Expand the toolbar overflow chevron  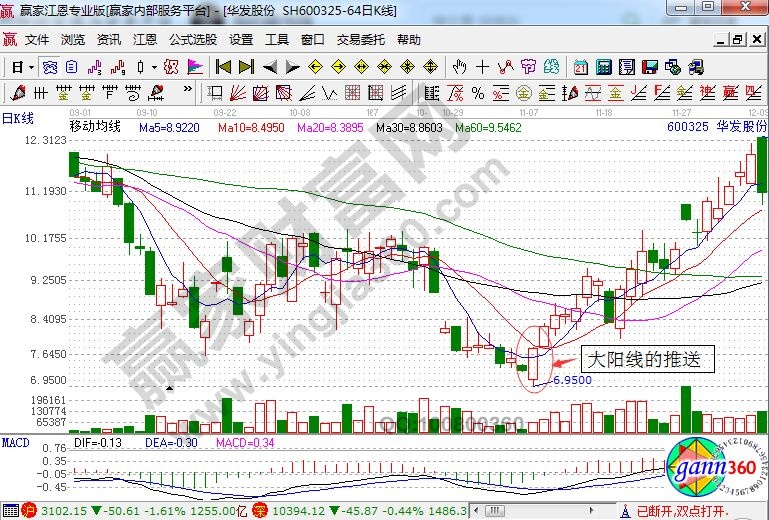pos(187,89)
